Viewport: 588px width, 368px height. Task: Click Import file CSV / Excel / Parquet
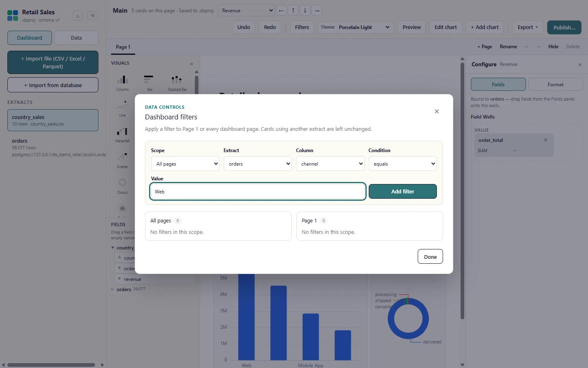pyautogui.click(x=53, y=62)
